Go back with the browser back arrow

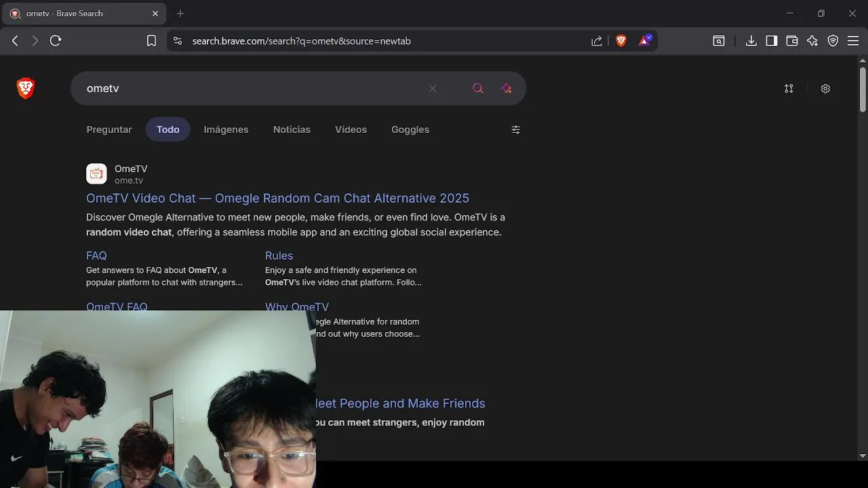click(x=15, y=41)
